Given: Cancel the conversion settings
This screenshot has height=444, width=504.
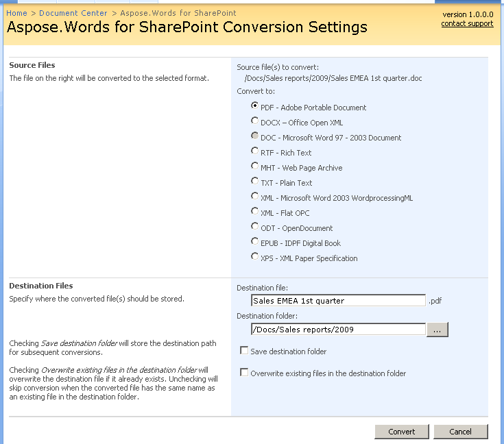Looking at the screenshot, I should (x=461, y=432).
